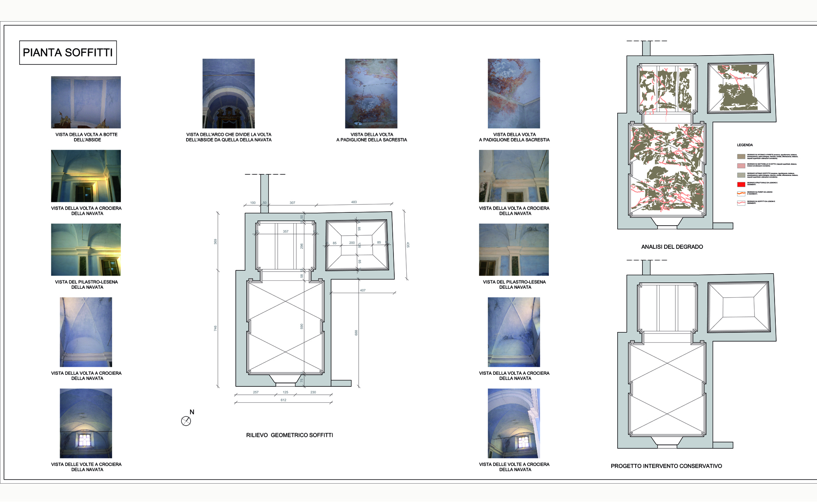The width and height of the screenshot is (817, 504).
Task: Click the 483 top dimension label
Action: pos(354,202)
